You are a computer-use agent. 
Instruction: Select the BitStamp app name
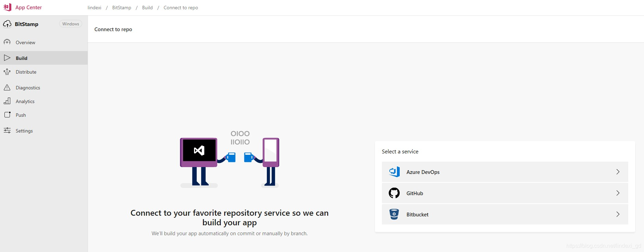click(26, 24)
